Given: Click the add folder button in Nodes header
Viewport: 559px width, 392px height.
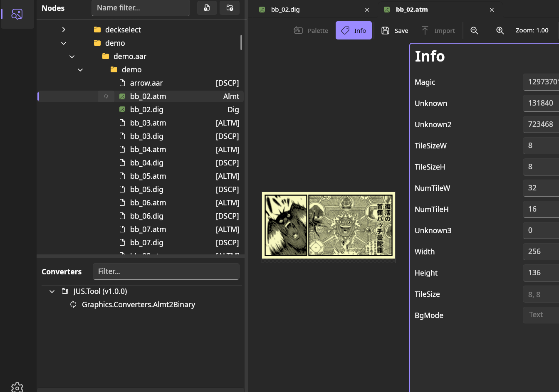Looking at the screenshot, I should pos(230,8).
